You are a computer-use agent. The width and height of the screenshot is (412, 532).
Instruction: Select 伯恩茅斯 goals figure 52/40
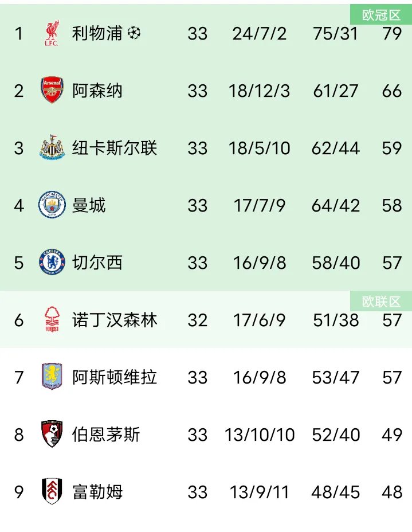tap(336, 435)
